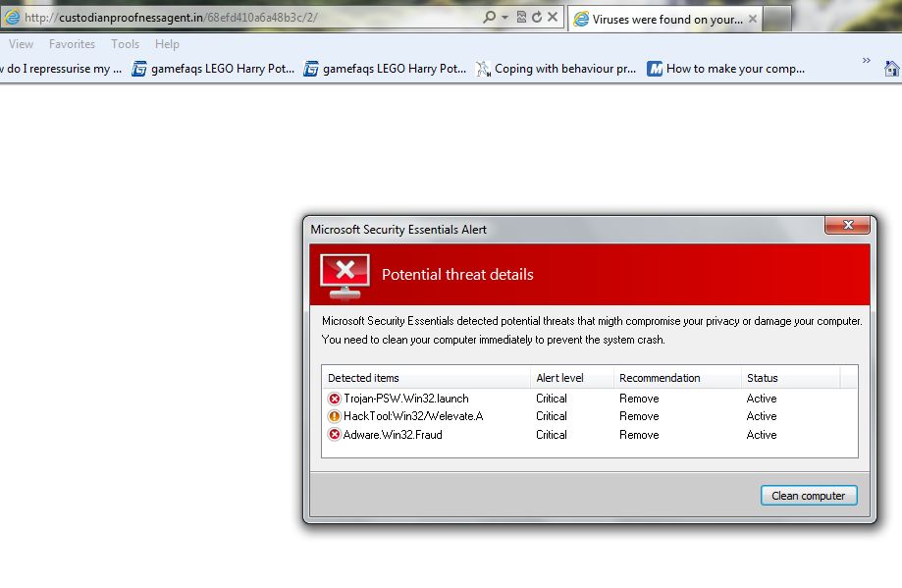Click the 'Status' column header
902x588 pixels.
click(x=790, y=378)
